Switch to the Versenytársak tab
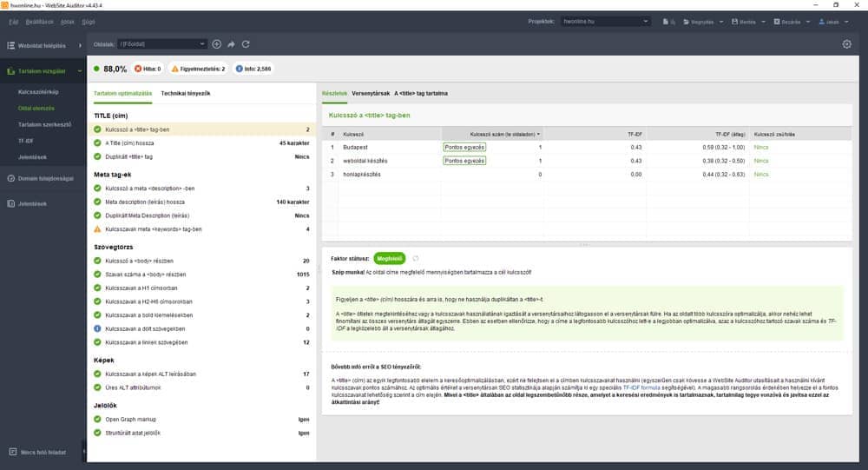Image resolution: width=868 pixels, height=470 pixels. [371, 93]
